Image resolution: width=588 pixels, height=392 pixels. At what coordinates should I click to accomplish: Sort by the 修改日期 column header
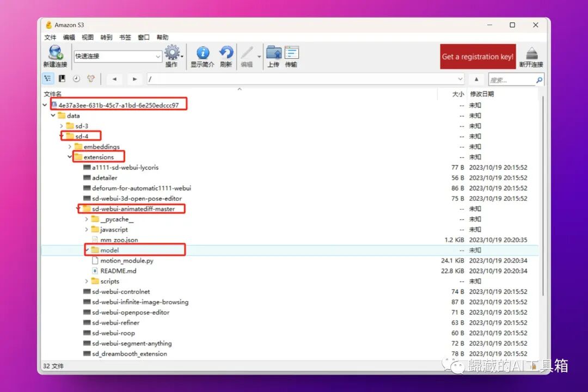coord(482,94)
